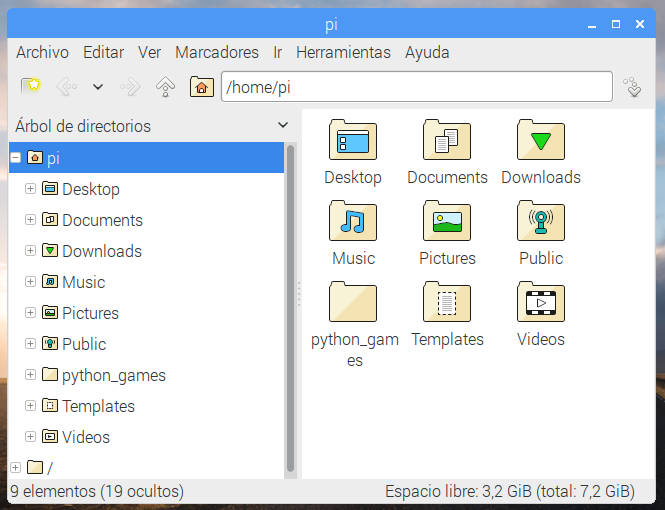Select the Templates folder icon in file view

coord(447,302)
